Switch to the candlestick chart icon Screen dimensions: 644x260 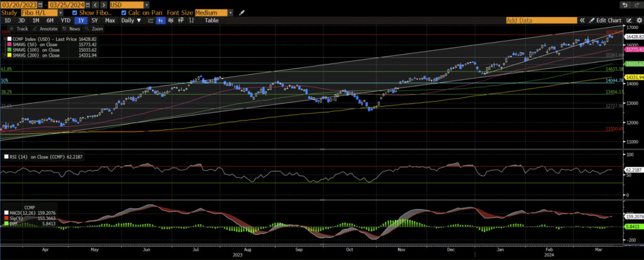161,20
